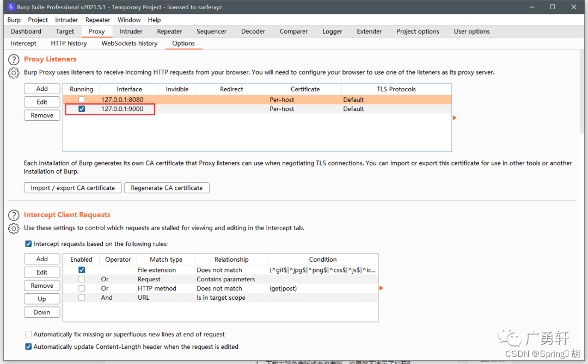This screenshot has height=364, width=588.
Task: Click the Condition column header
Action: [x=323, y=260]
